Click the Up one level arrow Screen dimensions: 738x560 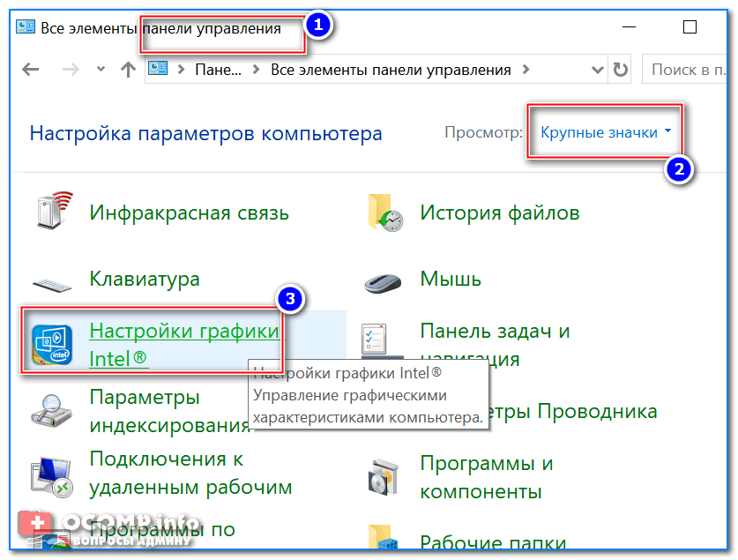[128, 70]
